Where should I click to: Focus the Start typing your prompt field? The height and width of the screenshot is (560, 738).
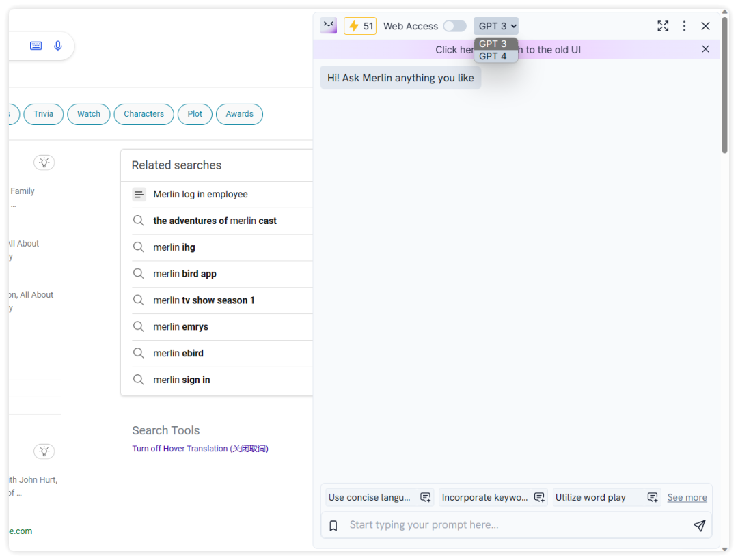pos(515,525)
